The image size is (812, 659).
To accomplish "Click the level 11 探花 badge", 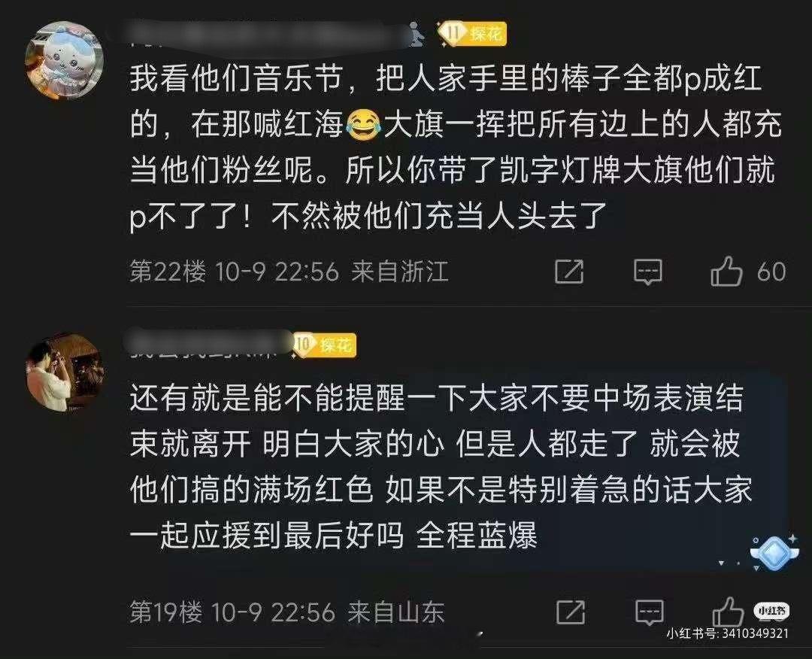I will 471,34.
